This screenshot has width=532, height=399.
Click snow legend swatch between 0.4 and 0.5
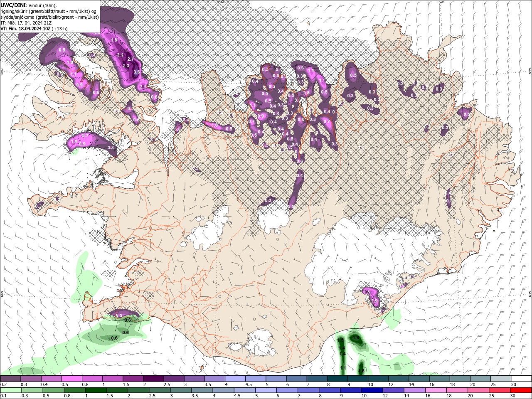[x=51, y=378]
